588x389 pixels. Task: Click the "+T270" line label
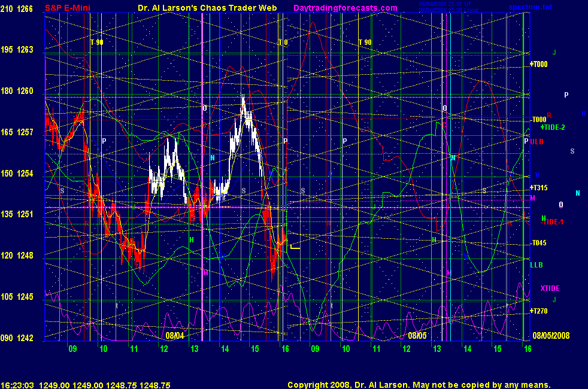tap(538, 311)
